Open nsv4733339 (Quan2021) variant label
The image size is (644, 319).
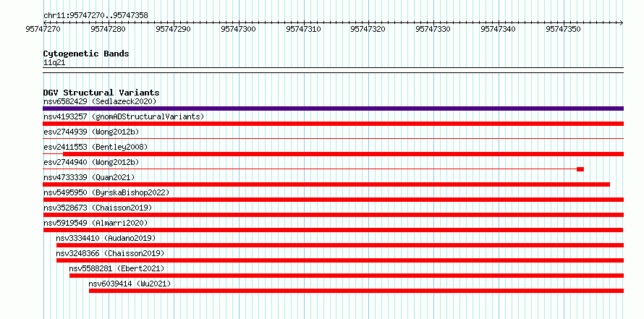[x=89, y=177]
